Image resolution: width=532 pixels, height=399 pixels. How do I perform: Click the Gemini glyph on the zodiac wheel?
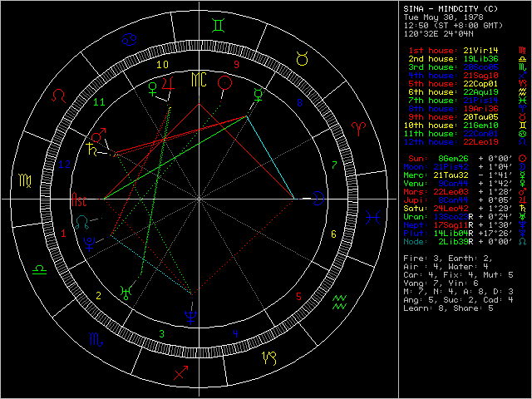[x=217, y=26]
